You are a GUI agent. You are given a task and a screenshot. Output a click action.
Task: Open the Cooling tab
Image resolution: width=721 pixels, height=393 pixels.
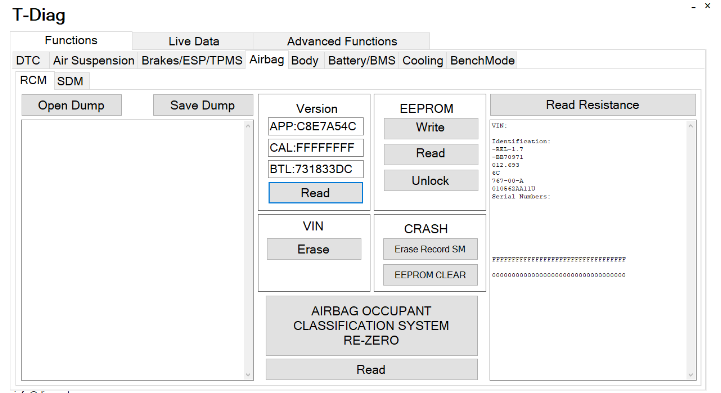tap(423, 61)
